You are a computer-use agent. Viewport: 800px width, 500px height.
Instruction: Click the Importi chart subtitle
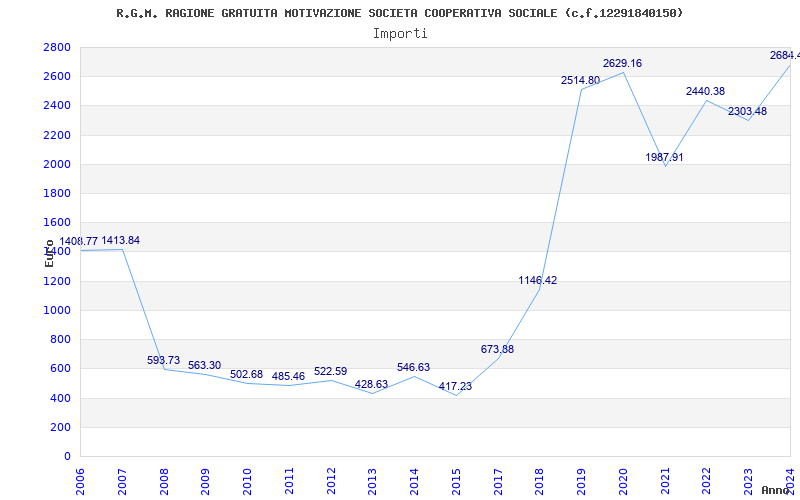[x=400, y=34]
